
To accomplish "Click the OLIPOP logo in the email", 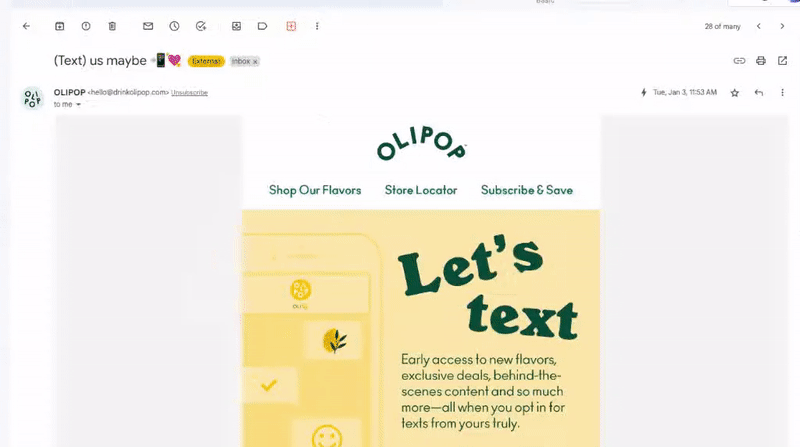I will tap(421, 143).
